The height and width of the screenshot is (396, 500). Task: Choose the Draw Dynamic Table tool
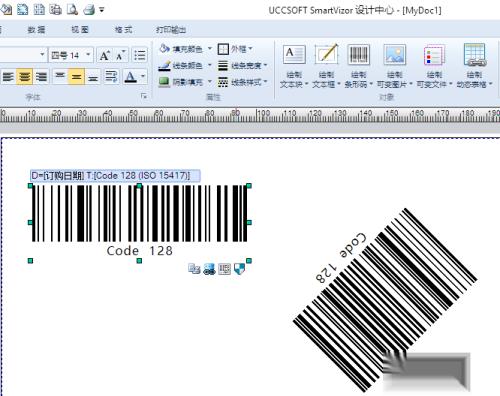point(474,66)
